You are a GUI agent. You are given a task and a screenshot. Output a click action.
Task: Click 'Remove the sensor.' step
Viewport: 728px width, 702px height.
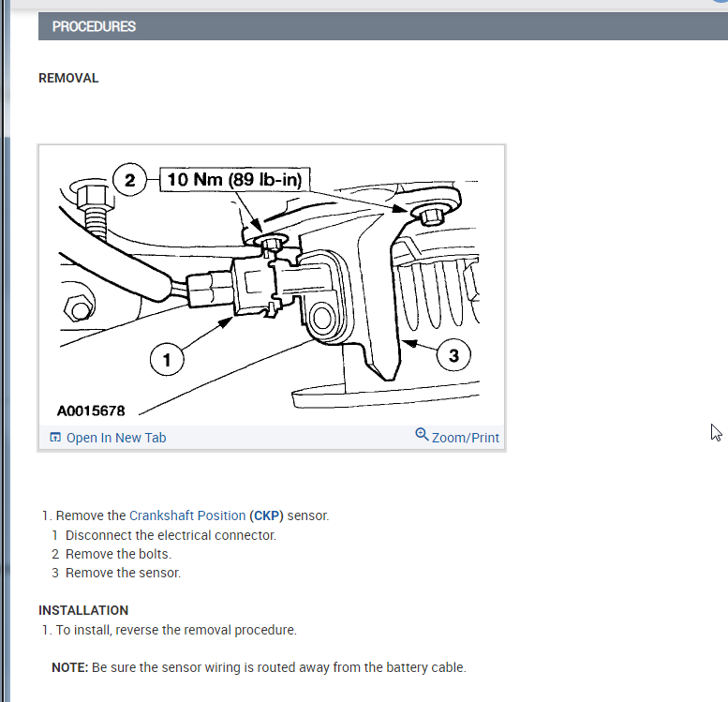click(x=123, y=573)
